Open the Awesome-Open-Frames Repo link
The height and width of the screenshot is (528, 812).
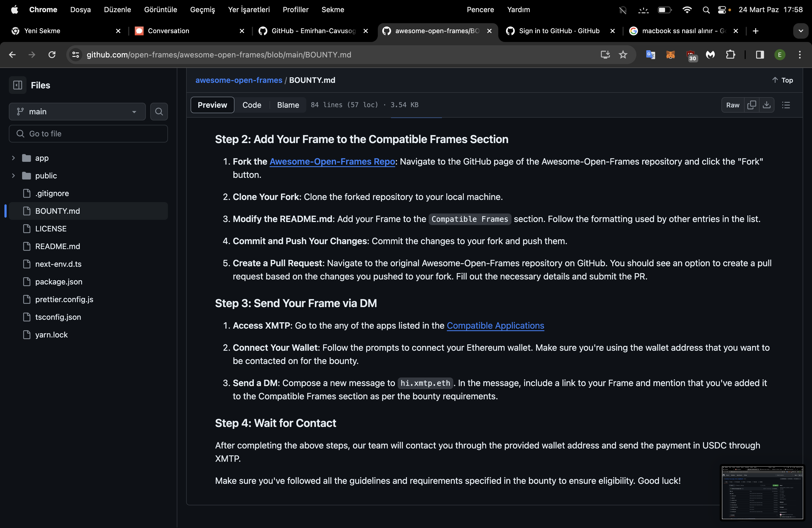tap(332, 162)
